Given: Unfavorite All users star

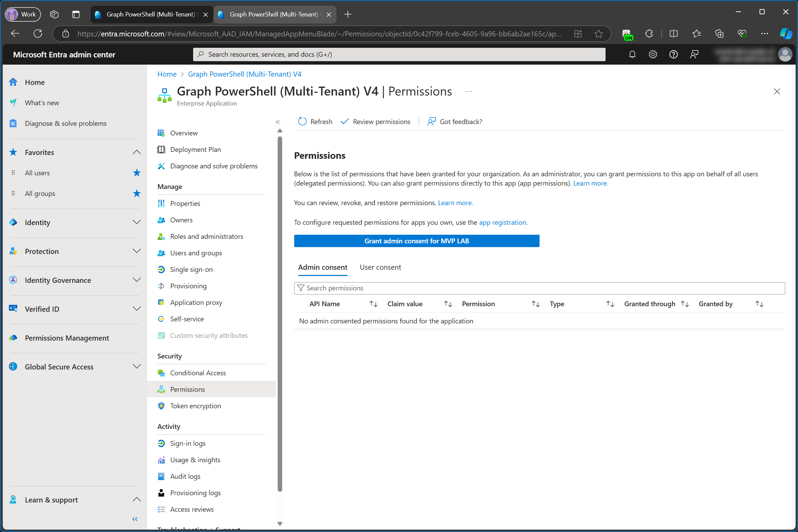Looking at the screenshot, I should tap(137, 173).
